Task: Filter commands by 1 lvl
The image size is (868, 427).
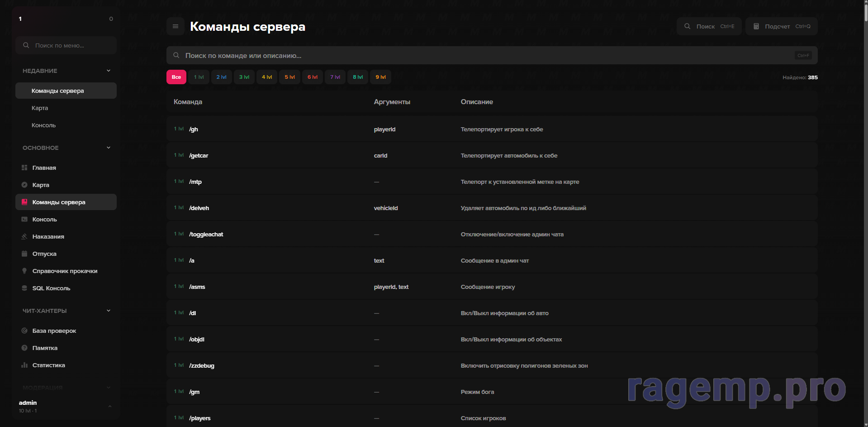Action: point(199,77)
